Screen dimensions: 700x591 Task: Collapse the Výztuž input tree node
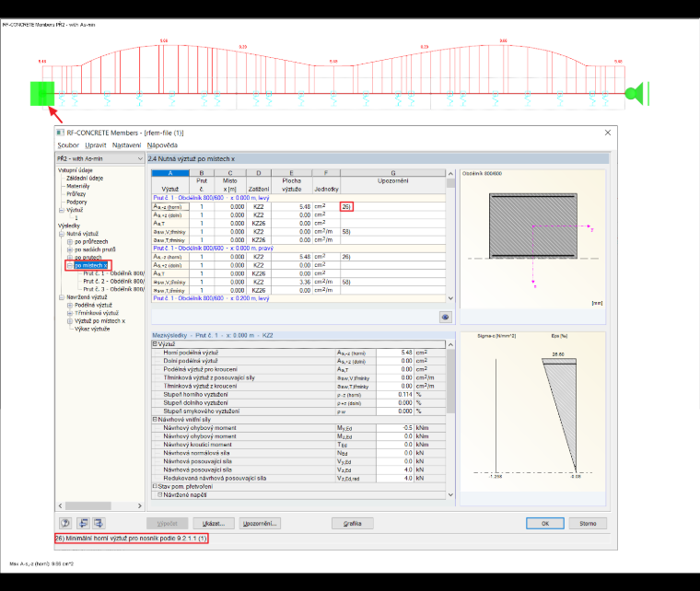(x=62, y=210)
